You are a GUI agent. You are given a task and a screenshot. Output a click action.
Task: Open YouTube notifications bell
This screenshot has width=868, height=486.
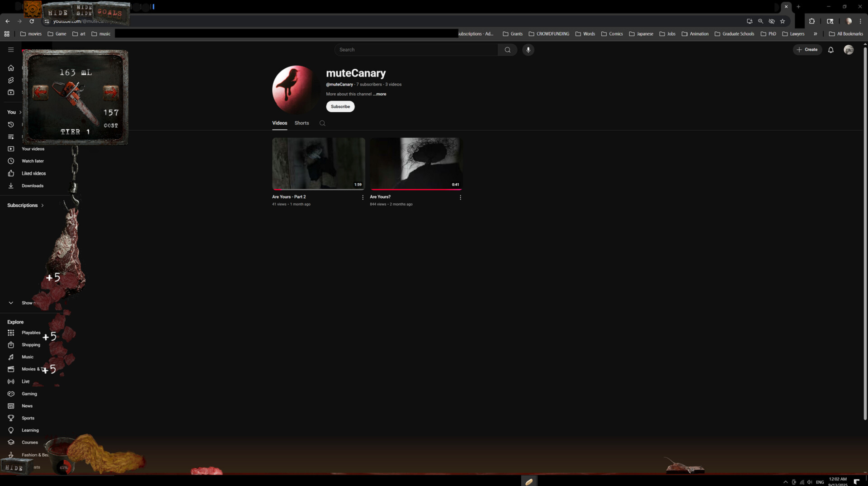coord(830,50)
